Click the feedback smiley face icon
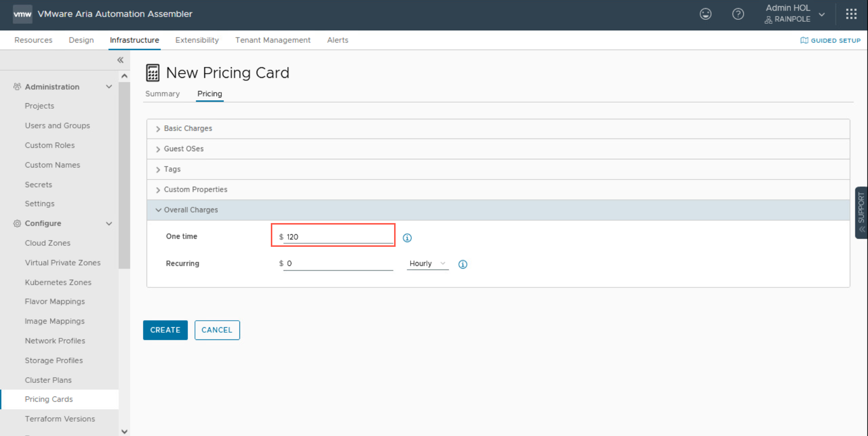The height and width of the screenshot is (436, 868). pos(705,14)
